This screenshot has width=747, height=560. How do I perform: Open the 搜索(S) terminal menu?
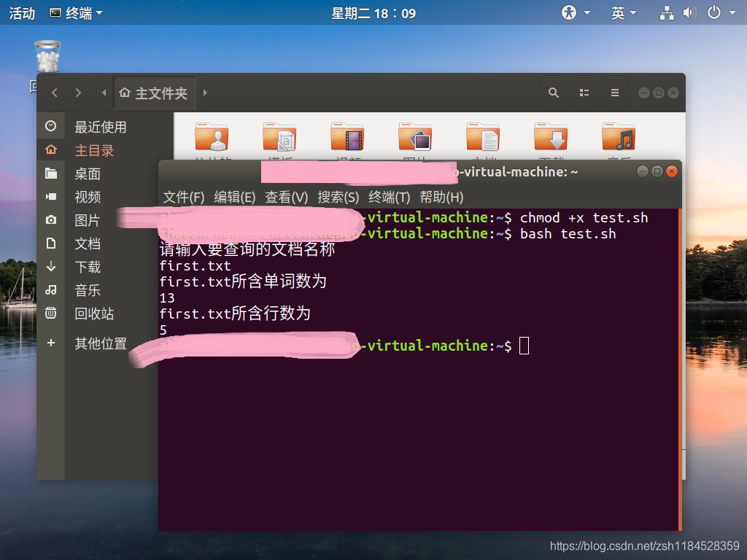click(338, 197)
